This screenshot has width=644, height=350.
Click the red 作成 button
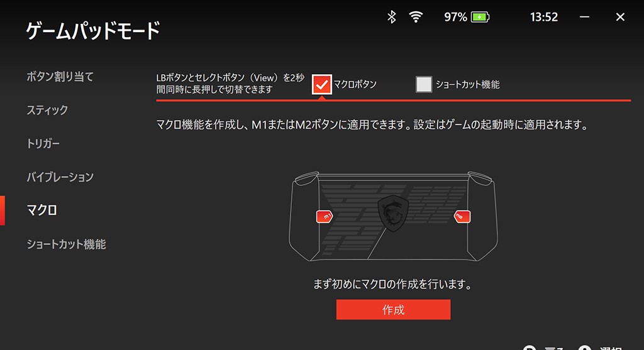point(394,309)
